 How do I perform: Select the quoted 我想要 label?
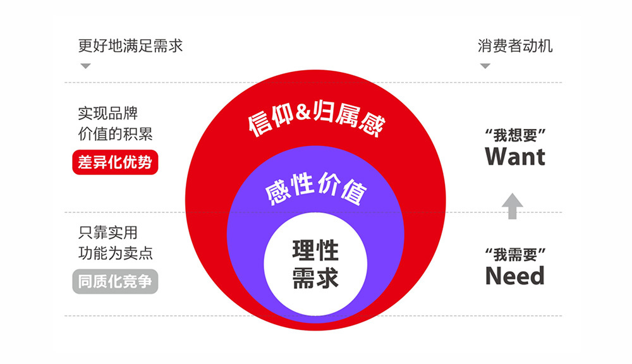click(515, 135)
